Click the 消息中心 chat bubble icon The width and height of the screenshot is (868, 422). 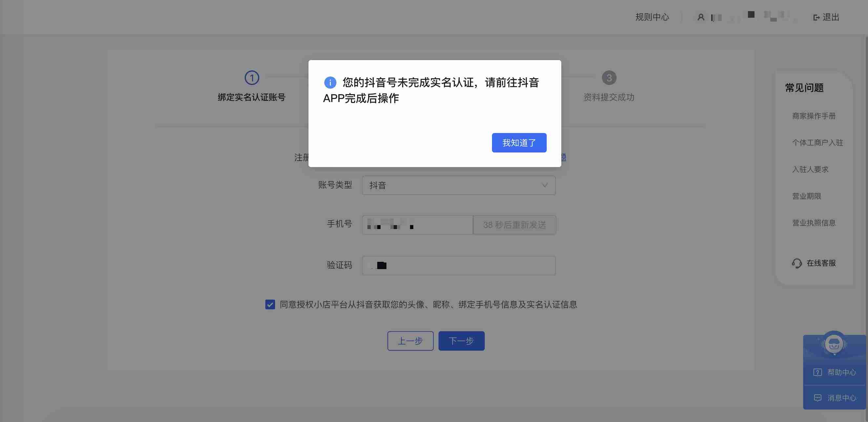pyautogui.click(x=817, y=398)
